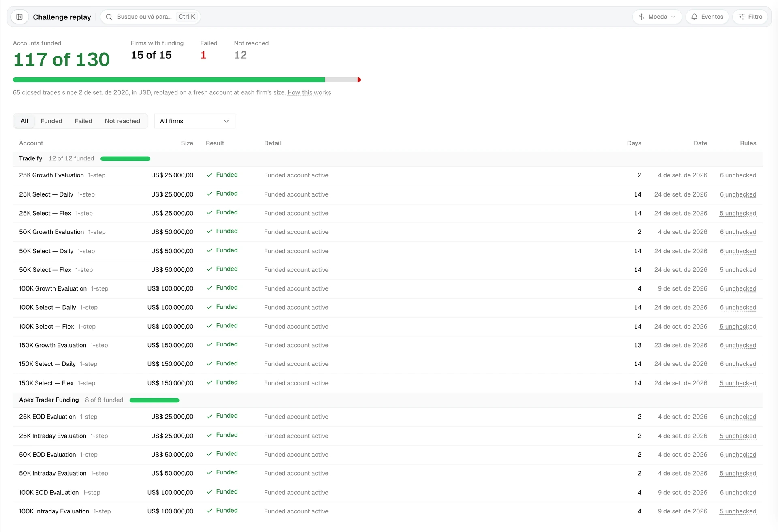Sort by the Days column header
Screen dimensions: 778x532
(x=634, y=143)
